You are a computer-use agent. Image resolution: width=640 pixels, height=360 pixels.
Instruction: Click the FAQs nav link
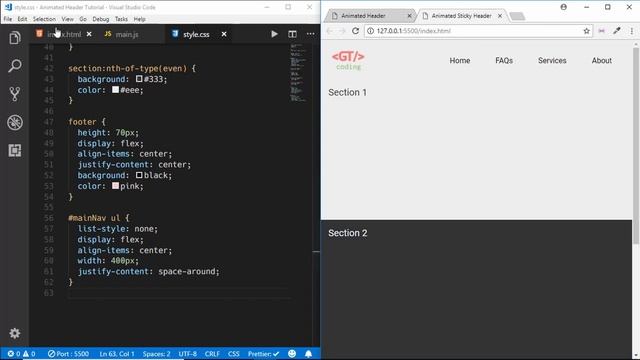point(504,60)
